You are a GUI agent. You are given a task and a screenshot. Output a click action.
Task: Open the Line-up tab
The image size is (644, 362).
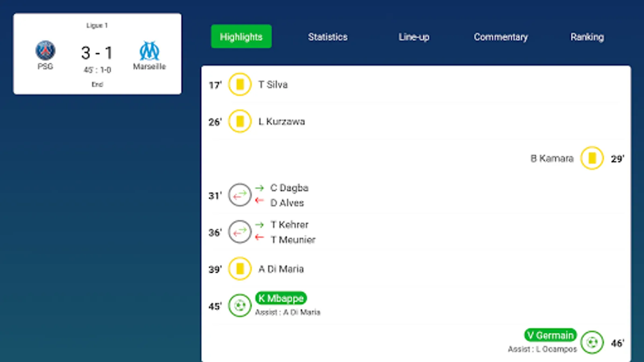click(414, 37)
